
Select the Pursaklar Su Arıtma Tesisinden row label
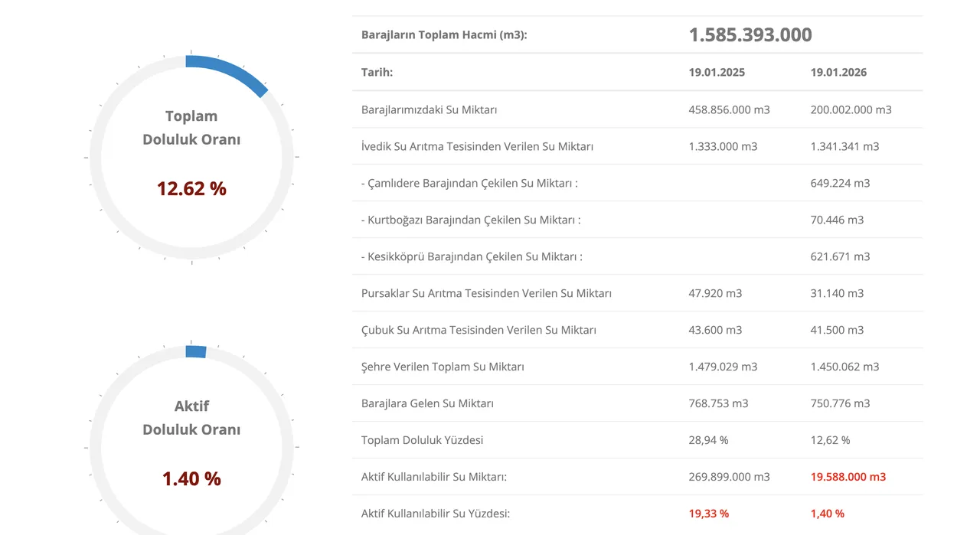(486, 293)
